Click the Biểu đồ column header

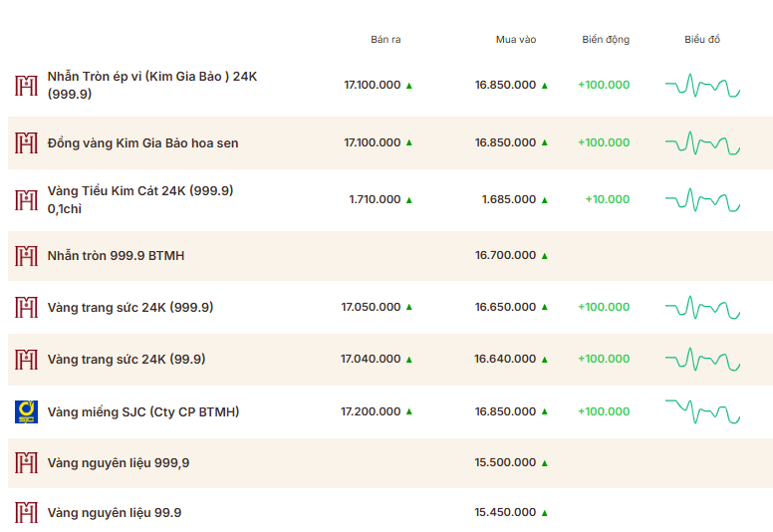[702, 40]
